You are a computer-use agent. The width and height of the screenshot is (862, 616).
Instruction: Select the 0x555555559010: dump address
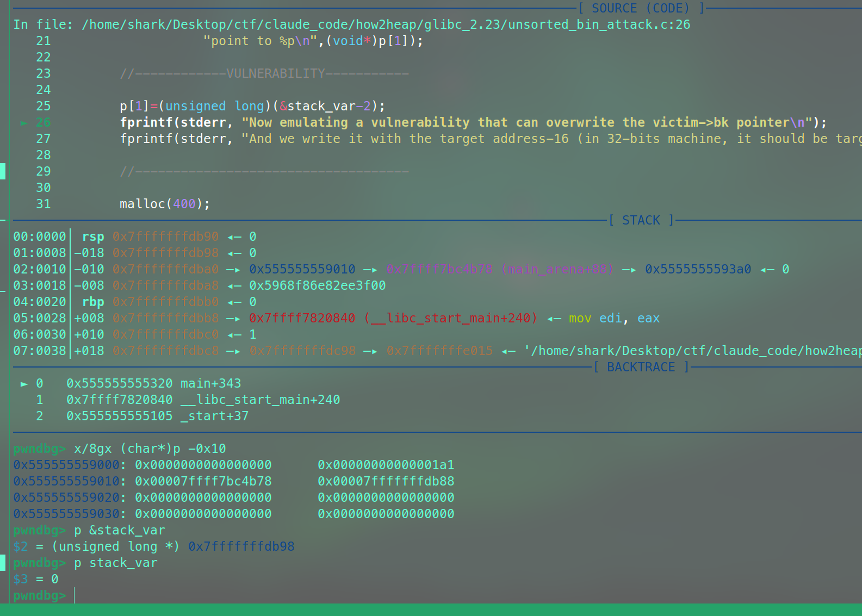tap(70, 481)
